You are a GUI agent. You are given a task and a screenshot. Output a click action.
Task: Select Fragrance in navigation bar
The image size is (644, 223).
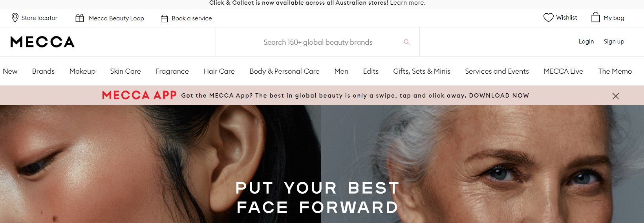click(x=172, y=71)
